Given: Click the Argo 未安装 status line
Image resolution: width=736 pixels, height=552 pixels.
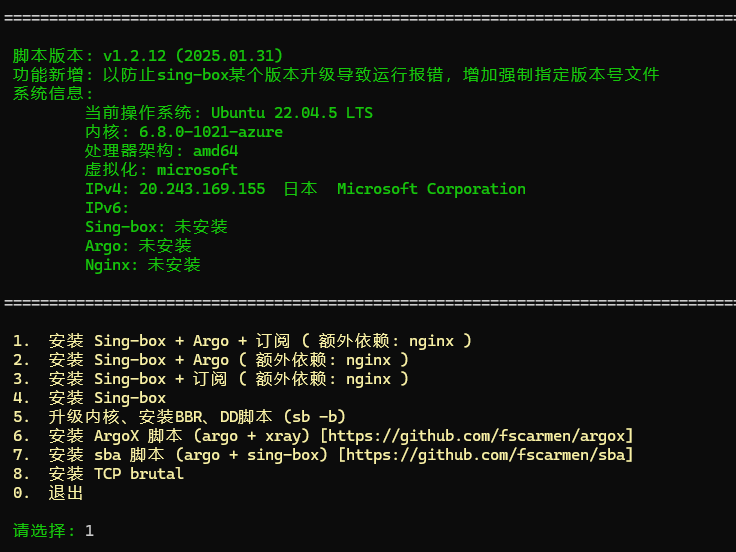Looking at the screenshot, I should point(138,246).
